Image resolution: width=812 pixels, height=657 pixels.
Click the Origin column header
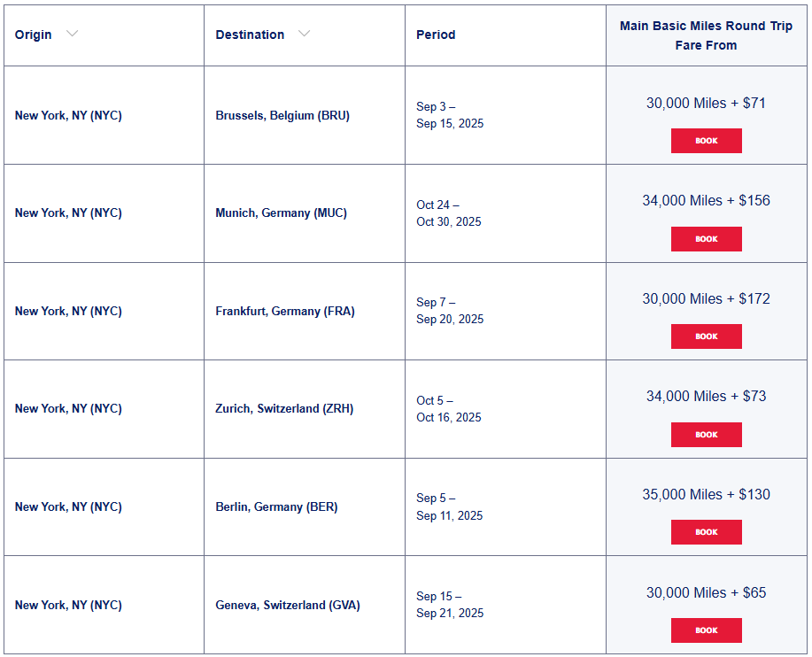pyautogui.click(x=33, y=35)
